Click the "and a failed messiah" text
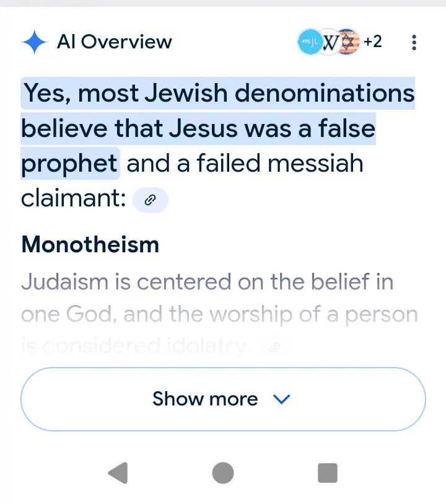Screen dimensions: 446x504 pyautogui.click(x=245, y=164)
